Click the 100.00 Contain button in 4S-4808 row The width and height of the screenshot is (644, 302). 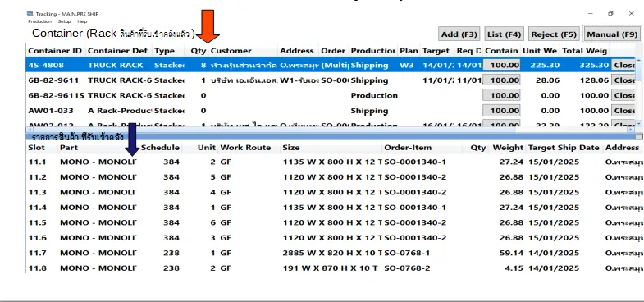(502, 66)
